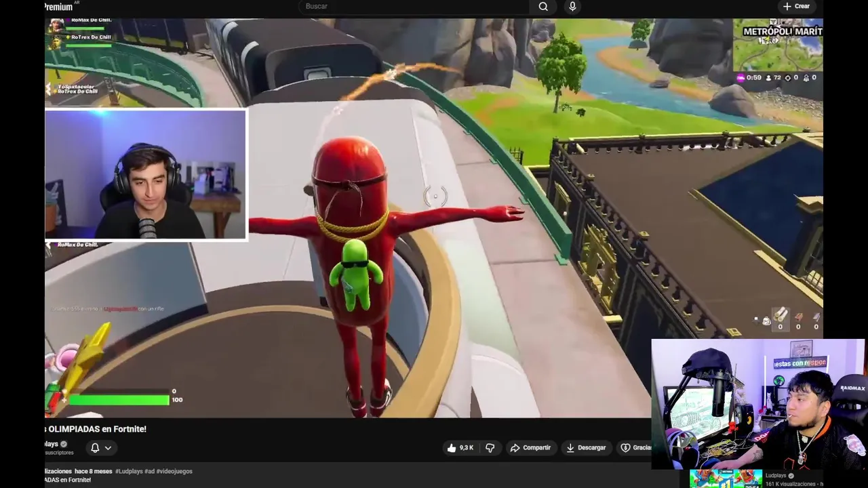Image resolution: width=868 pixels, height=488 pixels.
Task: Click the Ludplays channel name in sidebar
Action: point(776,476)
